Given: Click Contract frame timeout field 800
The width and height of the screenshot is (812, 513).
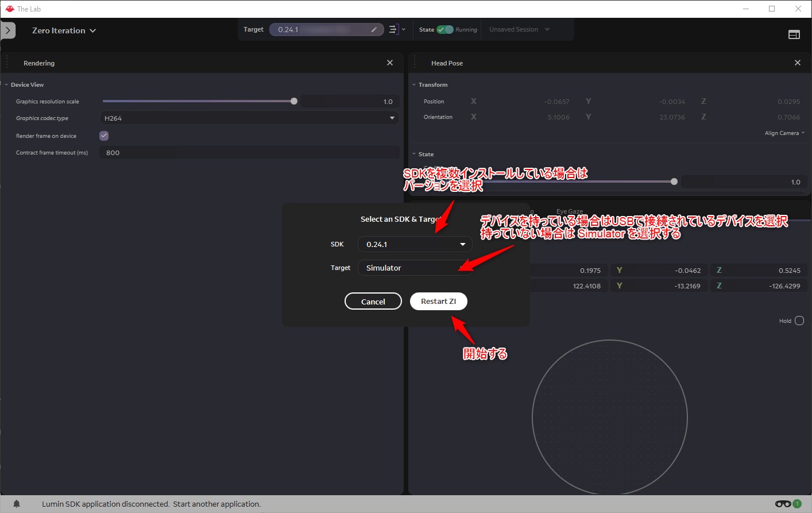Looking at the screenshot, I should 249,152.
